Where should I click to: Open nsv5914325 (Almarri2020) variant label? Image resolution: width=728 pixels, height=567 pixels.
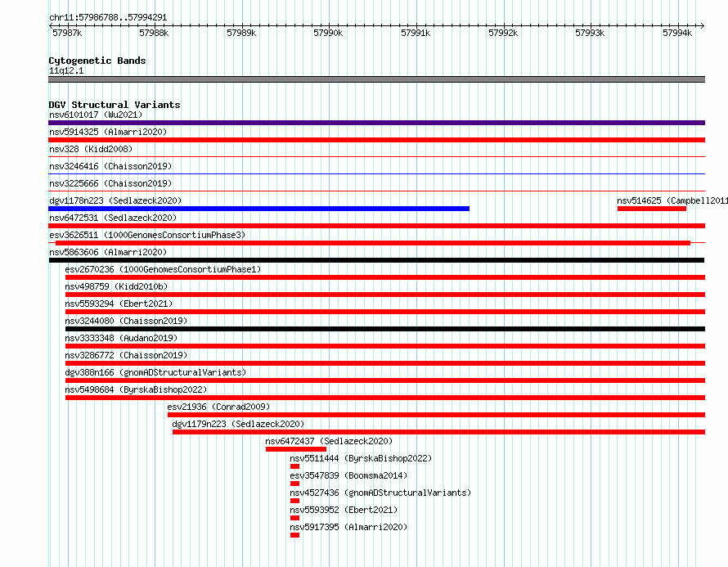click(108, 132)
